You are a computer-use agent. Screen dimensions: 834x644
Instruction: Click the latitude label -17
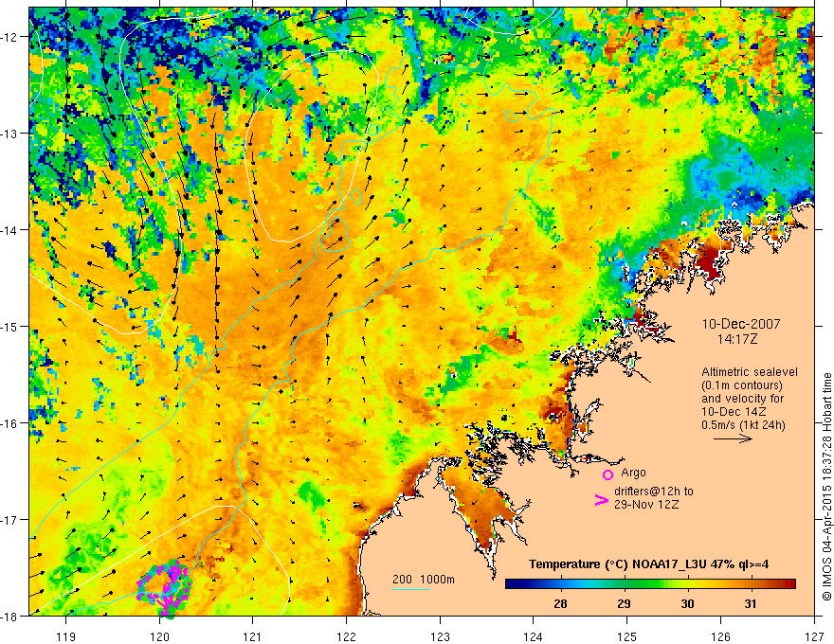pyautogui.click(x=9, y=520)
